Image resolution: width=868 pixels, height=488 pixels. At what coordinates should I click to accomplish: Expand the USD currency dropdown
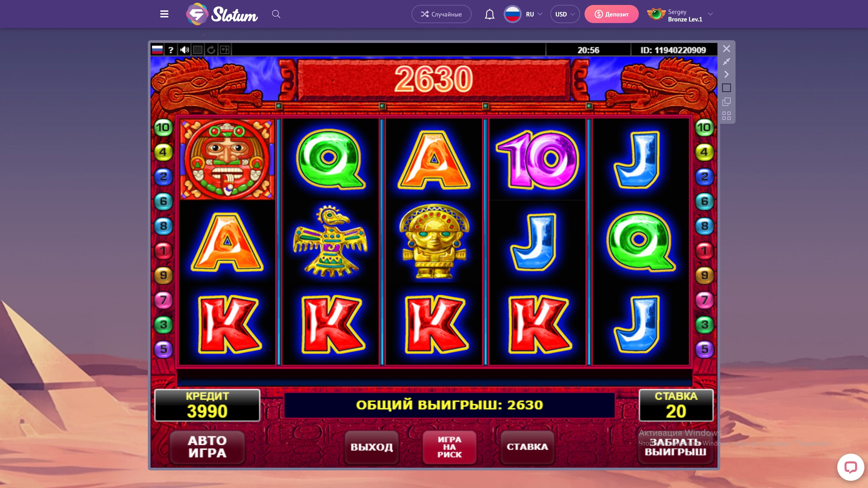pyautogui.click(x=565, y=14)
